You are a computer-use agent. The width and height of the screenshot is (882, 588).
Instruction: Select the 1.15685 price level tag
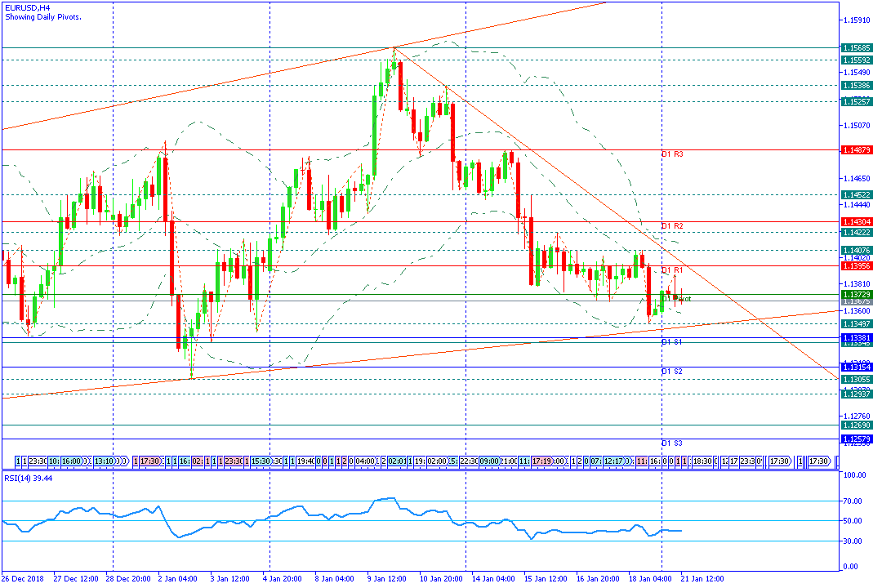(x=855, y=48)
